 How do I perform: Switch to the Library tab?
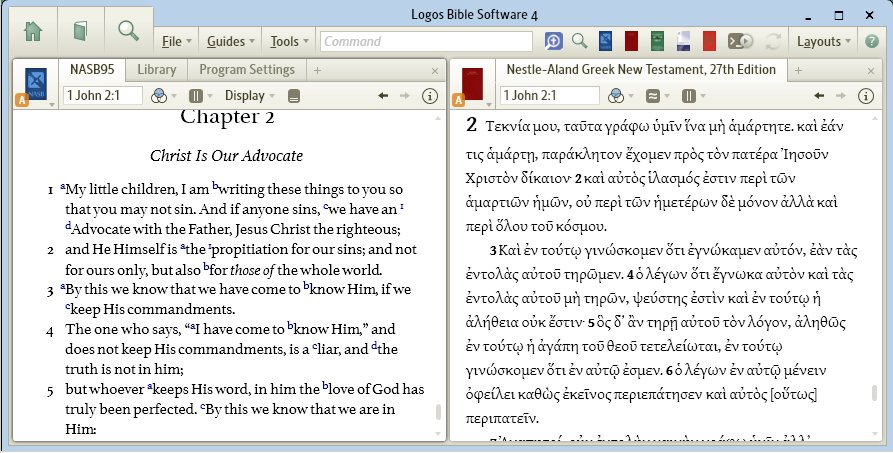[157, 70]
